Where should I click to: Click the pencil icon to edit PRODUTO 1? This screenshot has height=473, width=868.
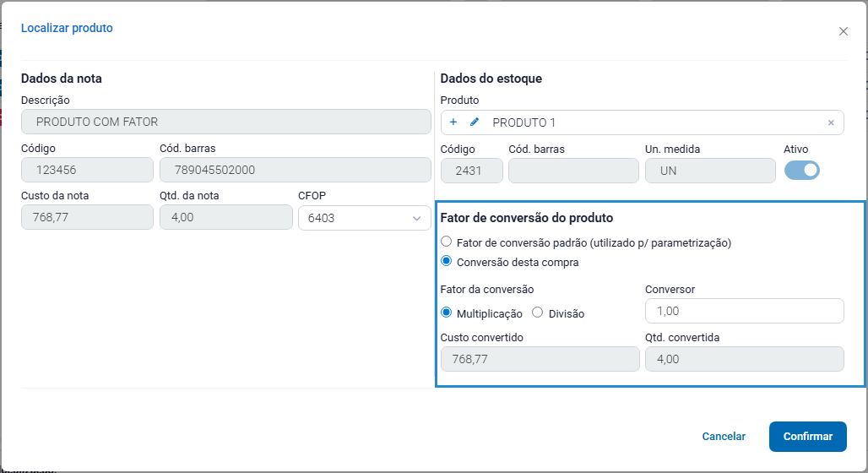coord(474,122)
